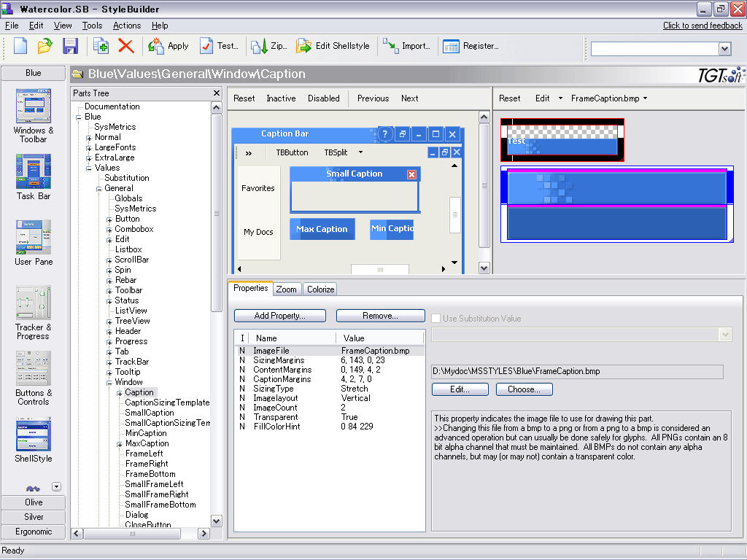Open the Actions menu
This screenshot has height=560, width=747.
tap(127, 26)
